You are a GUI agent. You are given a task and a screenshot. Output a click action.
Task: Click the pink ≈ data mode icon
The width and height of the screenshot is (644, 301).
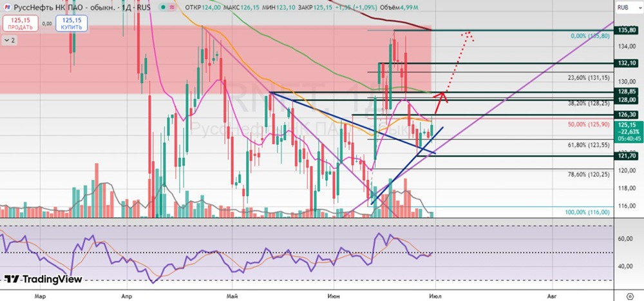point(174,7)
